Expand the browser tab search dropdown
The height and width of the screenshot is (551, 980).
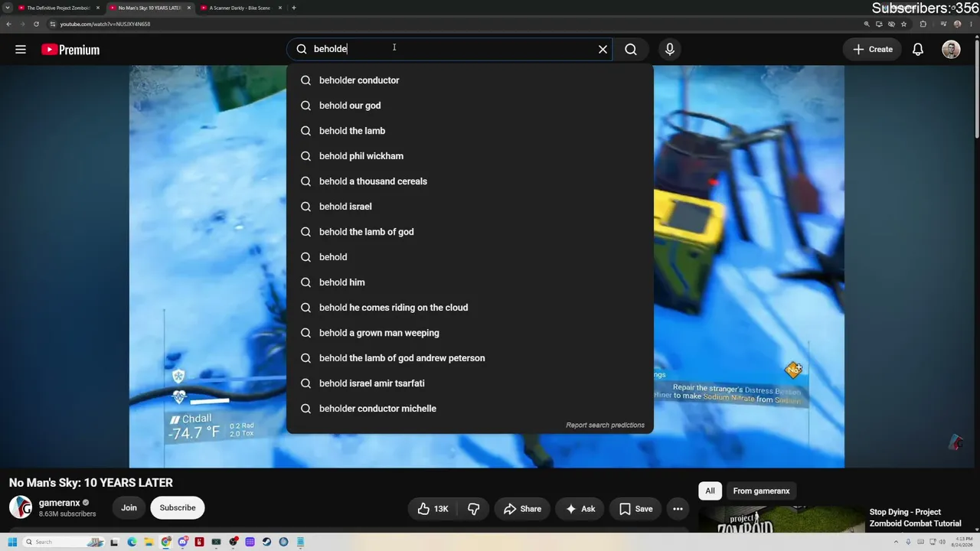point(7,8)
